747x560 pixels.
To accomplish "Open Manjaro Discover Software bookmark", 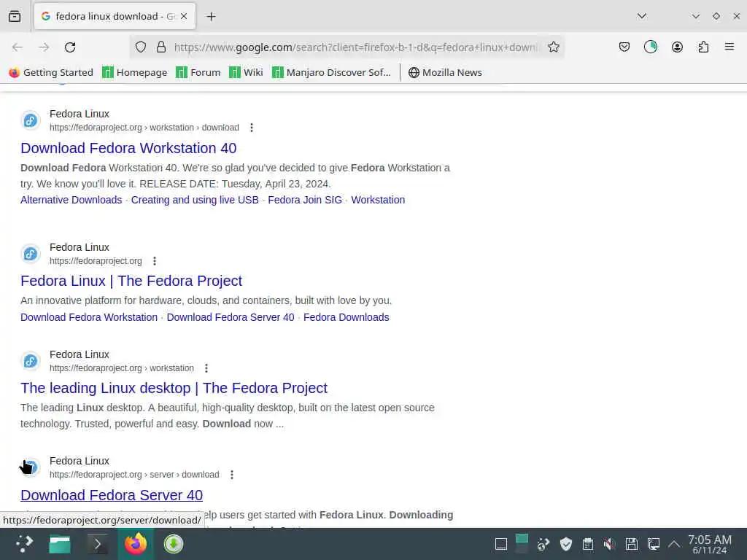I will pyautogui.click(x=331, y=72).
